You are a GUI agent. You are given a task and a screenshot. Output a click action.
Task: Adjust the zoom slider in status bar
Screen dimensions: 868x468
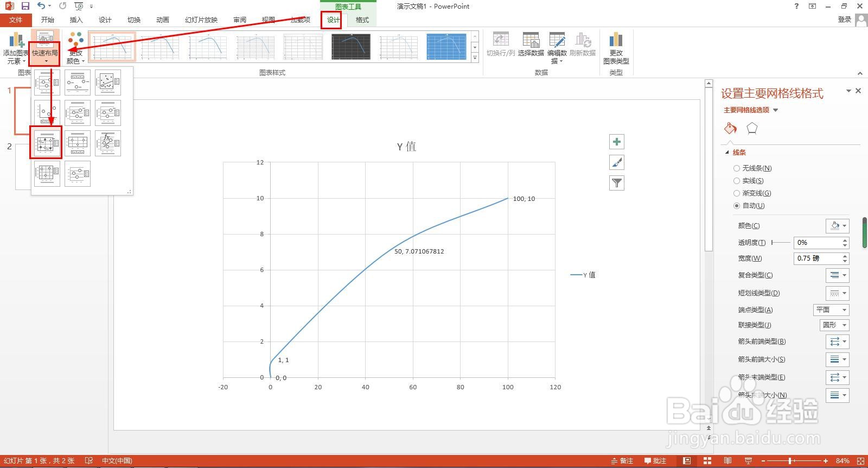[x=790, y=461]
